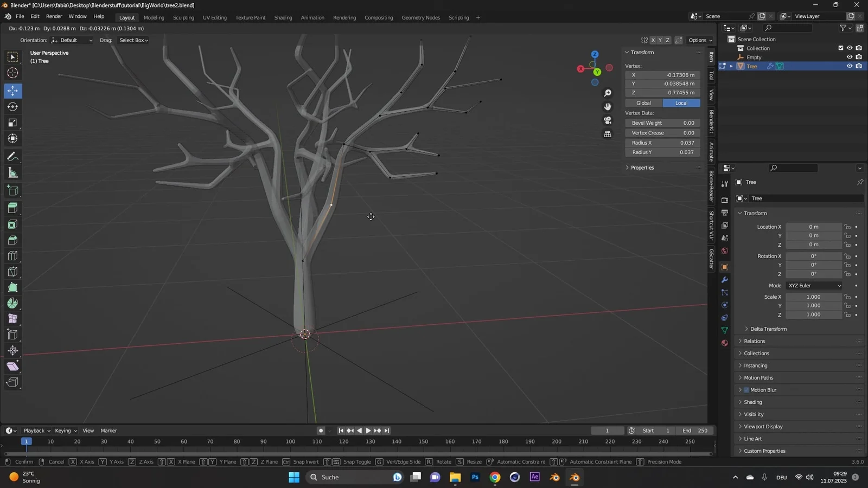Activate the Rotate tool
868x488 pixels.
[x=12, y=107]
